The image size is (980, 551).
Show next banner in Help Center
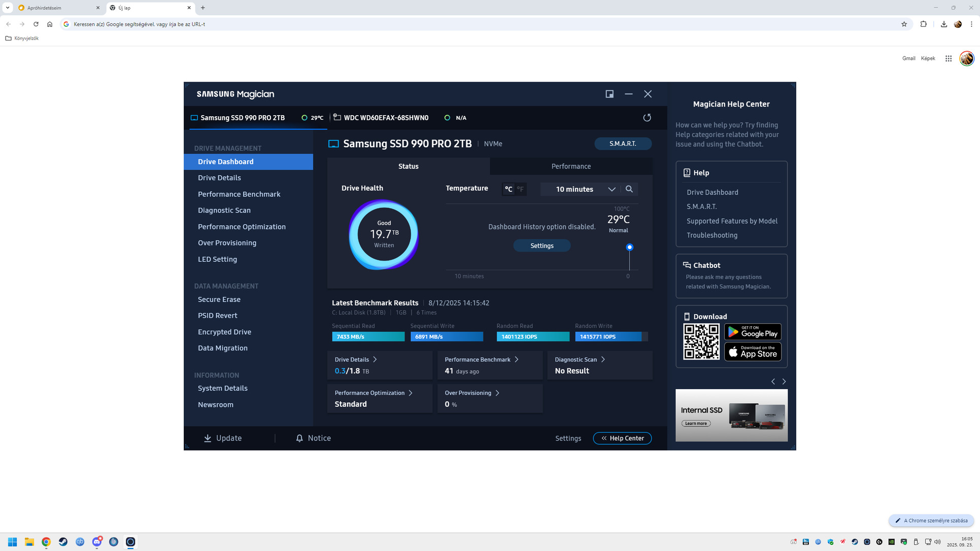click(784, 382)
